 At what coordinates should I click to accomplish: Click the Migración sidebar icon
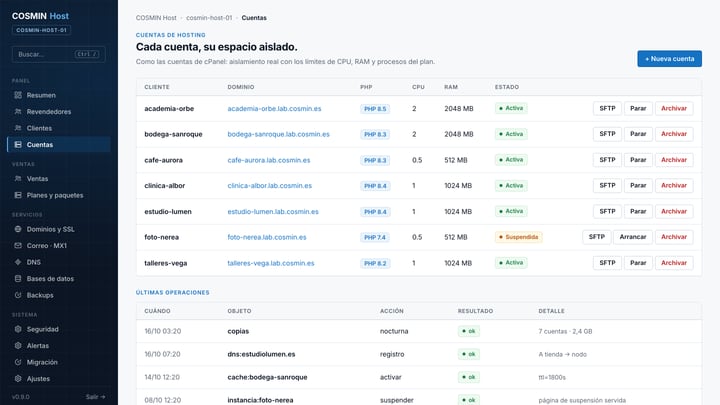click(x=18, y=362)
